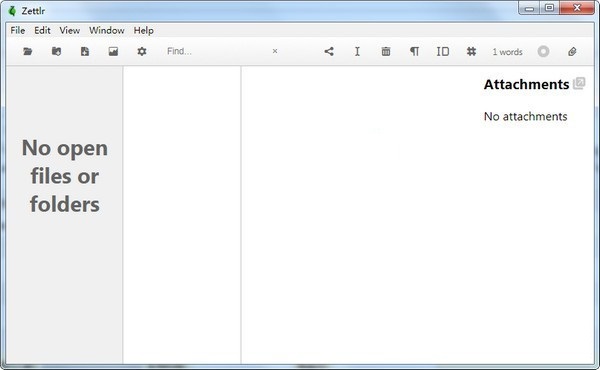The width and height of the screenshot is (600, 370).
Task: Click the text cursor icon
Action: 357,51
